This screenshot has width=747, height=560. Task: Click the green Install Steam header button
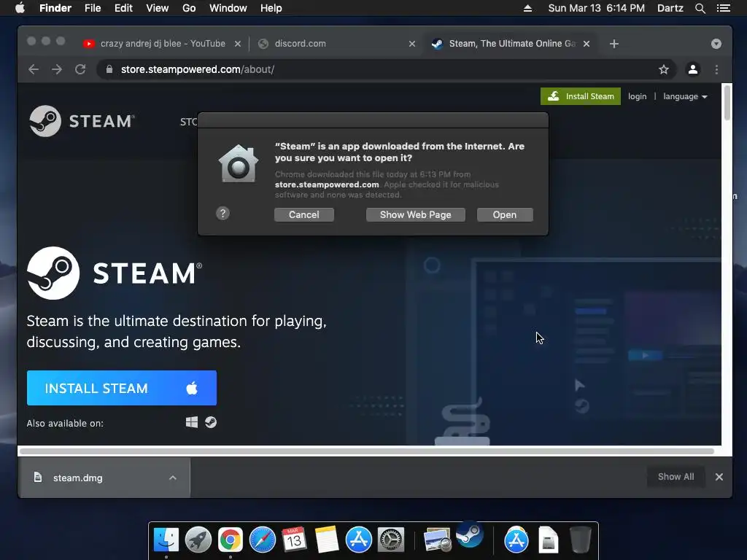click(x=580, y=96)
